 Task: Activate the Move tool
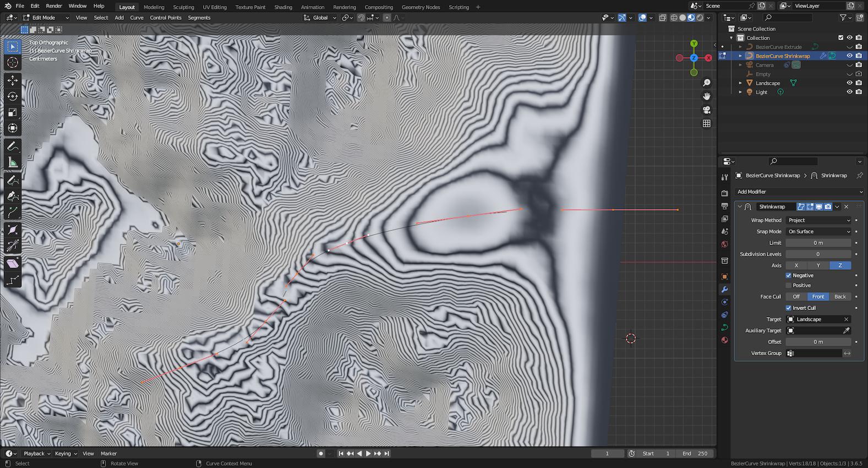pos(12,80)
